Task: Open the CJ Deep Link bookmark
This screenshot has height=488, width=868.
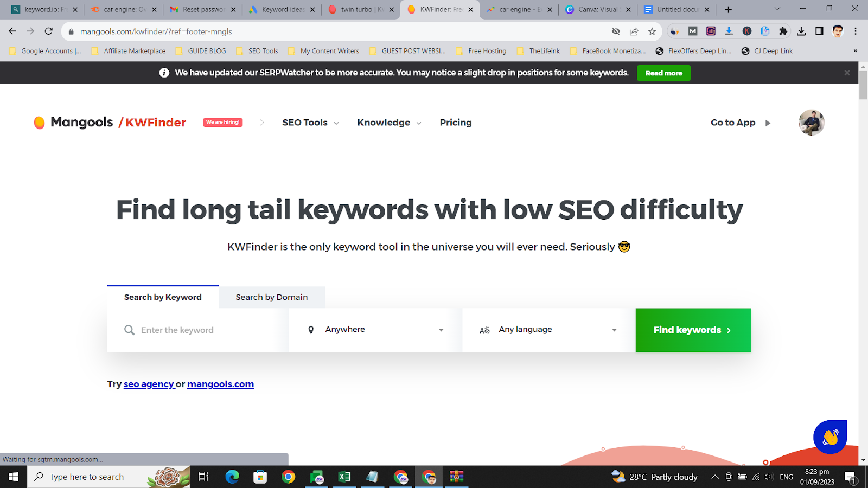Action: point(767,51)
